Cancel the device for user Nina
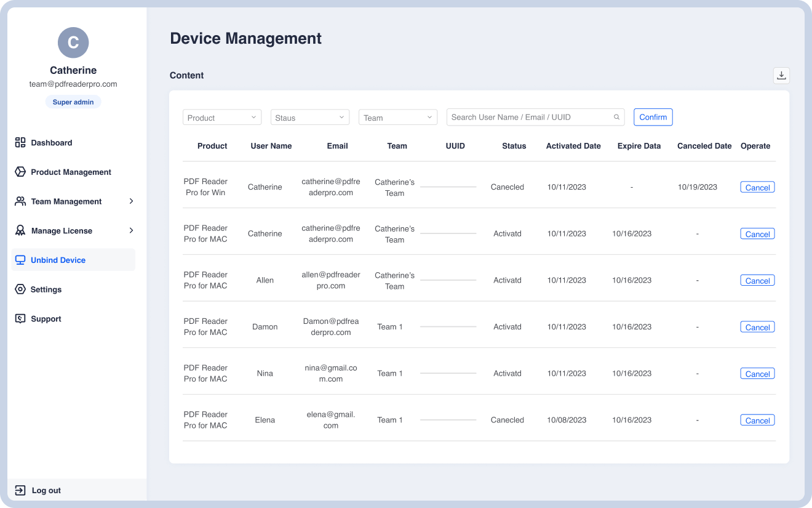 point(757,374)
